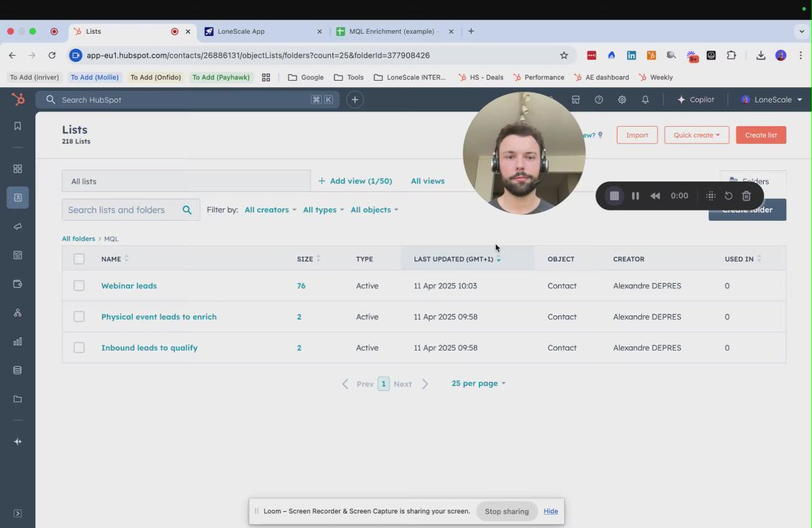Click the plus quick-add button by search
Image resolution: width=812 pixels, height=528 pixels.
355,100
